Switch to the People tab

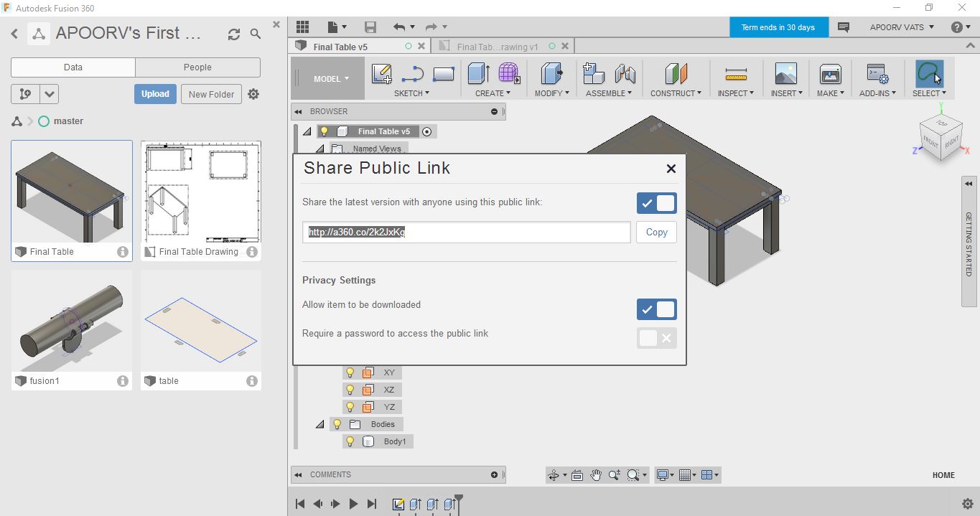click(x=197, y=67)
